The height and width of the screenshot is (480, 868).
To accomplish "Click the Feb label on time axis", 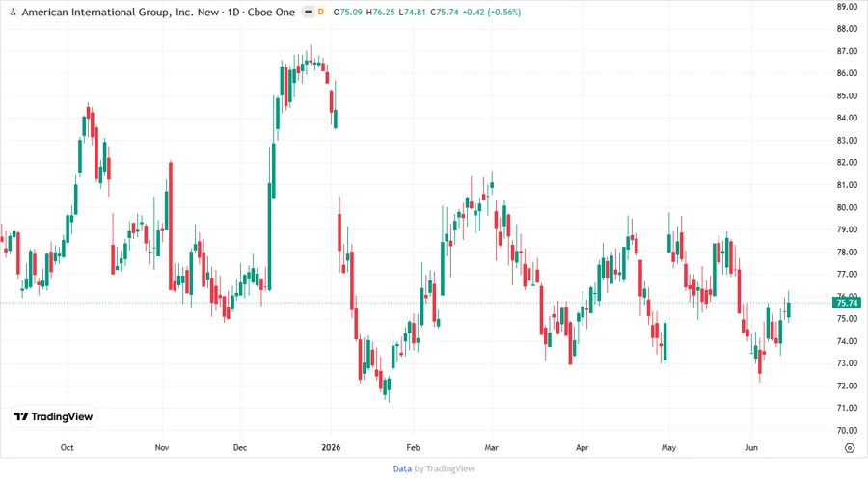I will pyautogui.click(x=413, y=447).
